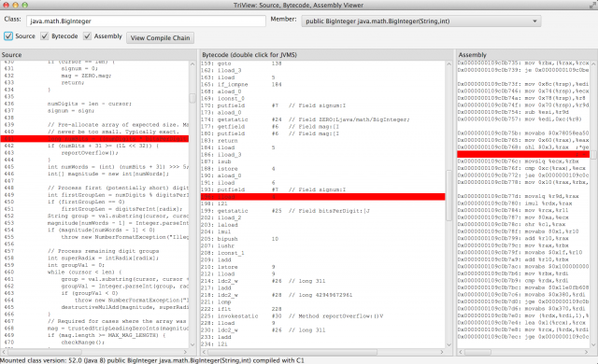Toggle the Assembly checkbox

click(x=87, y=36)
